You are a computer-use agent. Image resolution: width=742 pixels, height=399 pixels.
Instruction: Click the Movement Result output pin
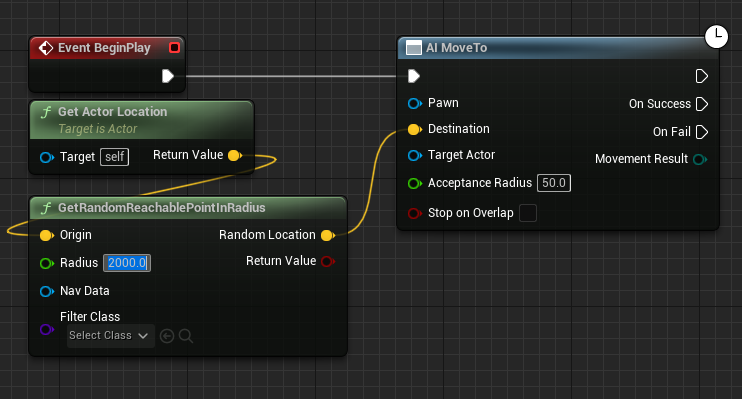(700, 160)
